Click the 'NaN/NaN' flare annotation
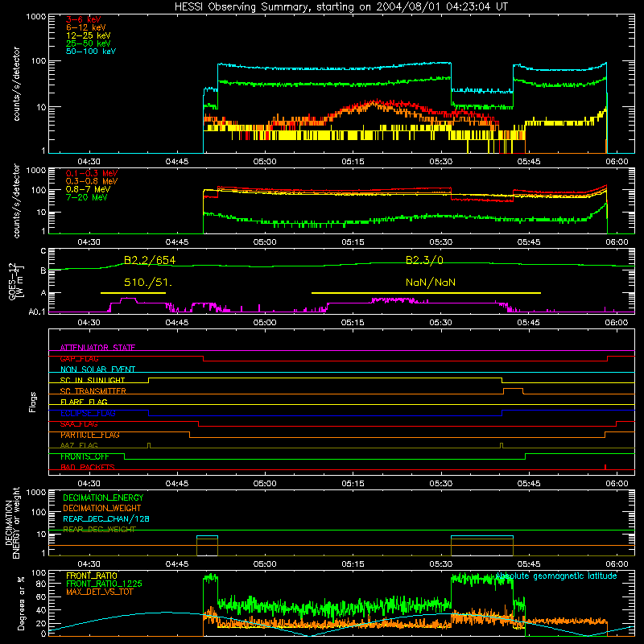This screenshot has width=644, height=644. tap(431, 283)
